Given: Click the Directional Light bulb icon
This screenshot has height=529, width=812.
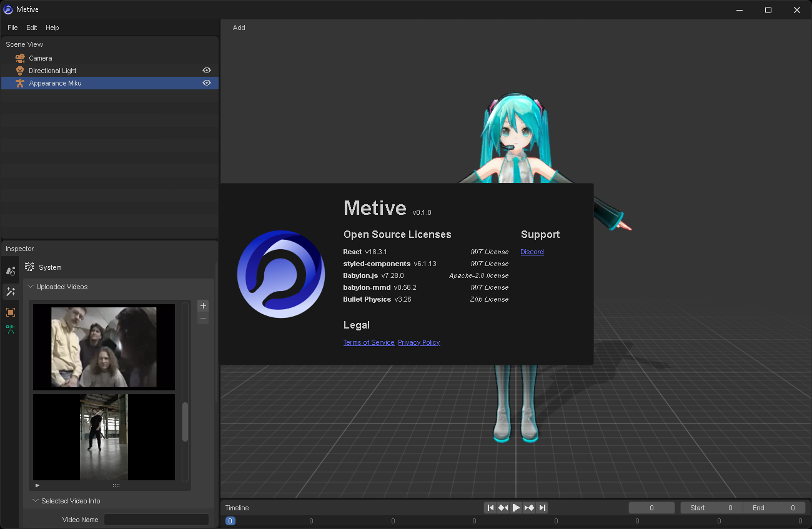Looking at the screenshot, I should pyautogui.click(x=20, y=71).
